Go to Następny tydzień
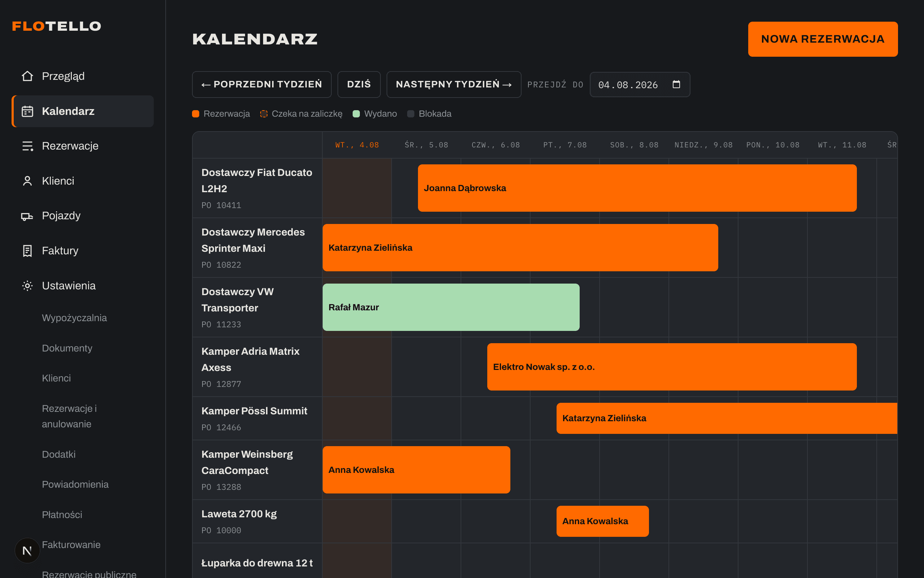The image size is (924, 578). [x=454, y=85]
